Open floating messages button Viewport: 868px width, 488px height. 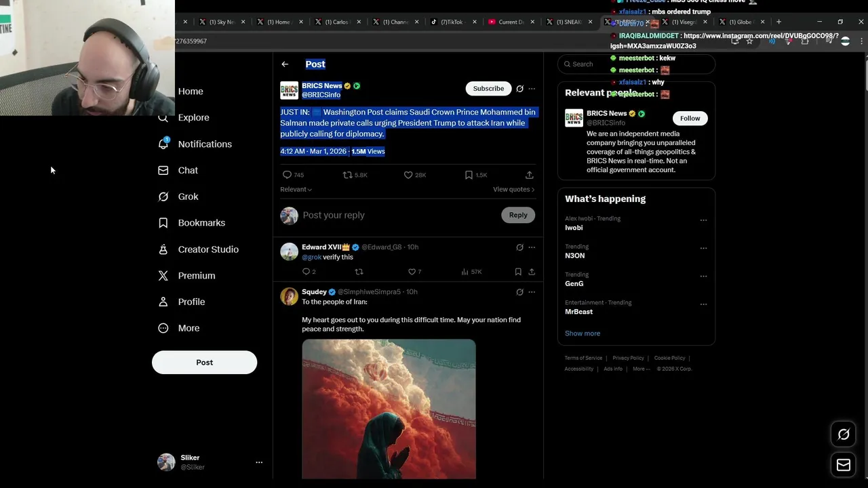click(844, 465)
